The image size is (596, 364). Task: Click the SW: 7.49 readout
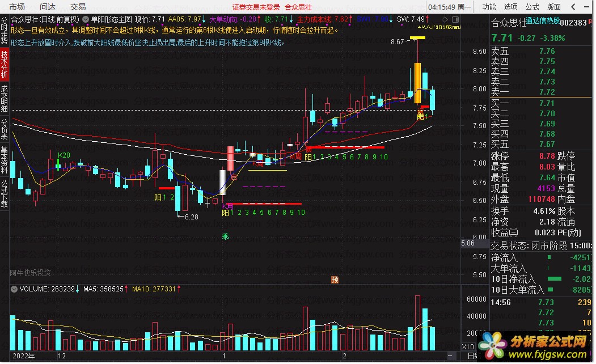click(x=413, y=19)
